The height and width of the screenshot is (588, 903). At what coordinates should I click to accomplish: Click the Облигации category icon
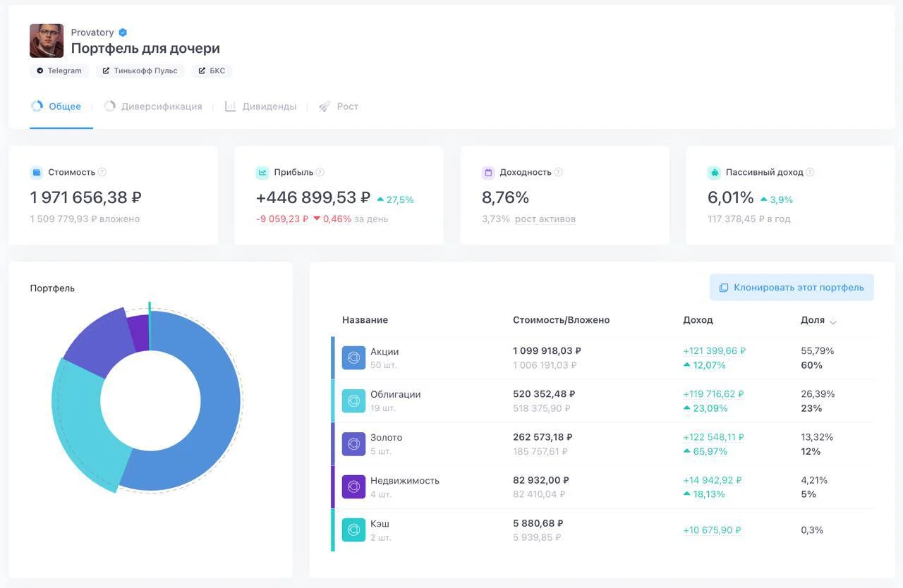coord(353,401)
